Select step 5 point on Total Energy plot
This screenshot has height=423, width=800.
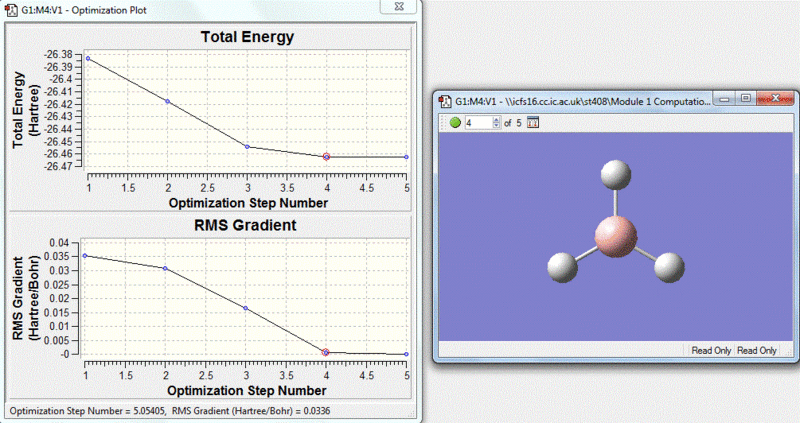[x=406, y=157]
